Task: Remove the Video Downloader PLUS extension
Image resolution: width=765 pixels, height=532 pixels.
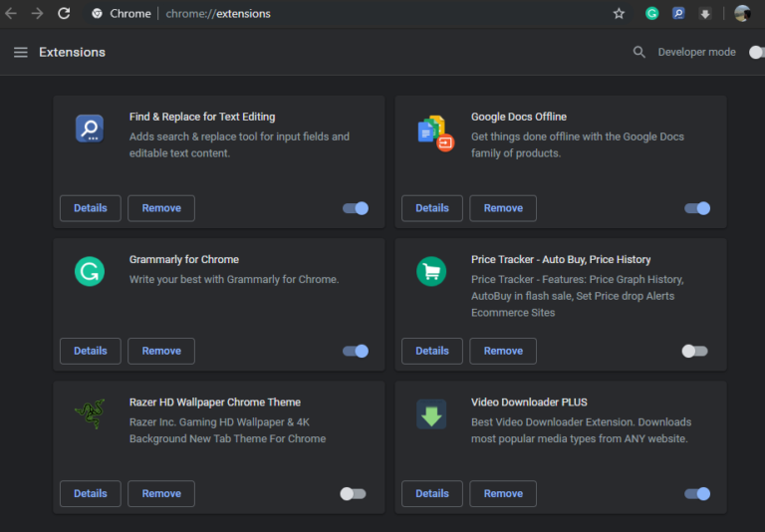Action: (503, 493)
